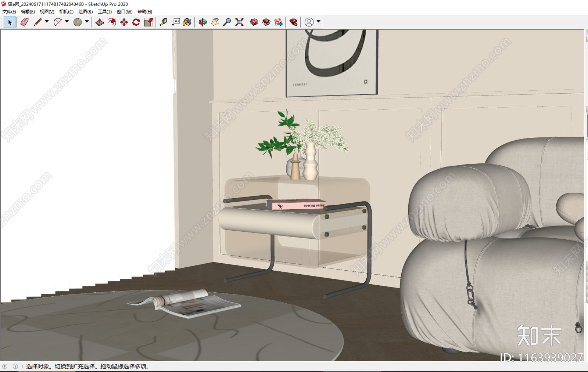588x372 pixels.
Task: Select the Pan hand tool
Action: 215,22
